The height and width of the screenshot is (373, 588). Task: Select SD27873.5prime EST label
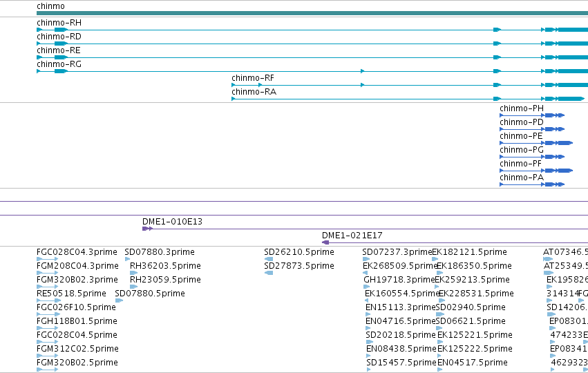pos(299,266)
